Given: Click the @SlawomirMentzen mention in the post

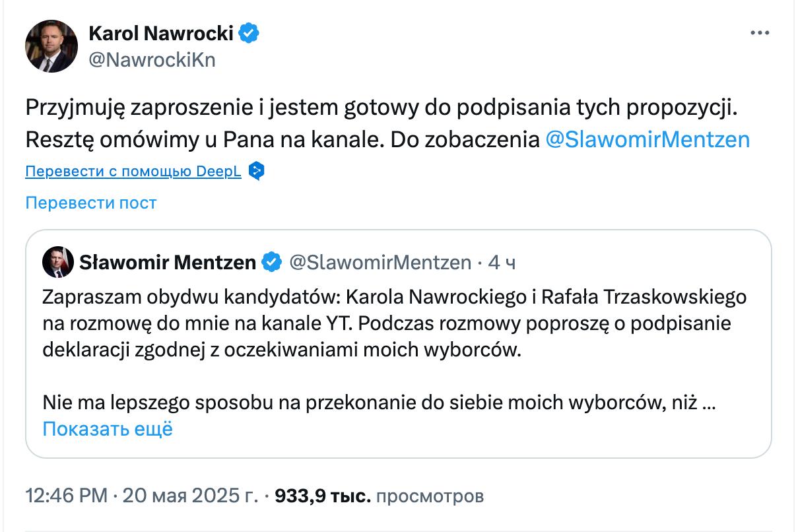Looking at the screenshot, I should (647, 140).
